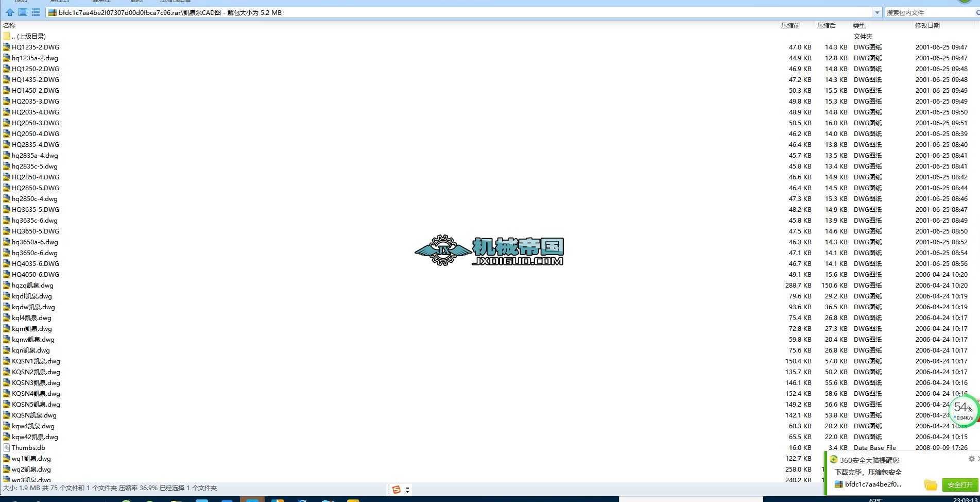
Task: Select file name kqnw凯泉.dwg
Action: [33, 339]
